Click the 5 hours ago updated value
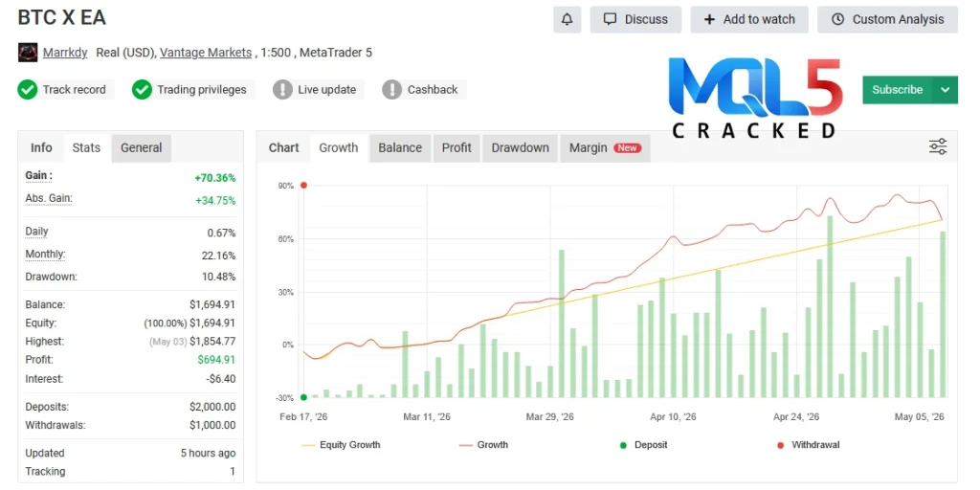The height and width of the screenshot is (490, 980). pyautogui.click(x=208, y=453)
